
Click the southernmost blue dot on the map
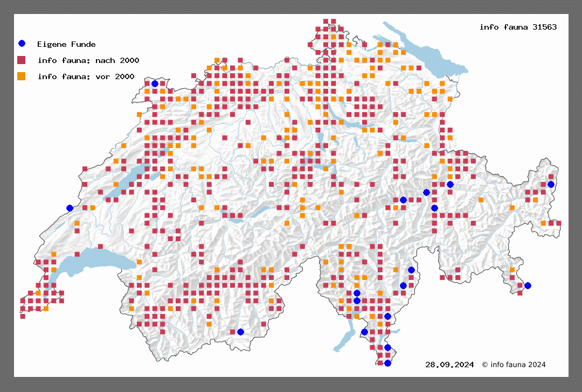tap(387, 363)
